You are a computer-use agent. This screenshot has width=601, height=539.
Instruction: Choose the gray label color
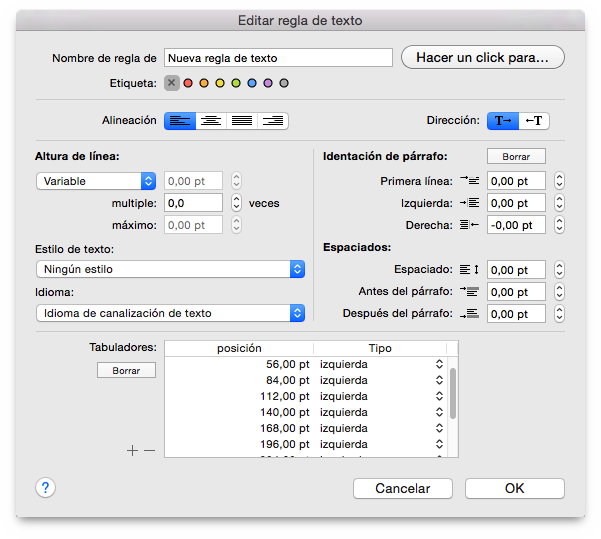click(x=284, y=83)
